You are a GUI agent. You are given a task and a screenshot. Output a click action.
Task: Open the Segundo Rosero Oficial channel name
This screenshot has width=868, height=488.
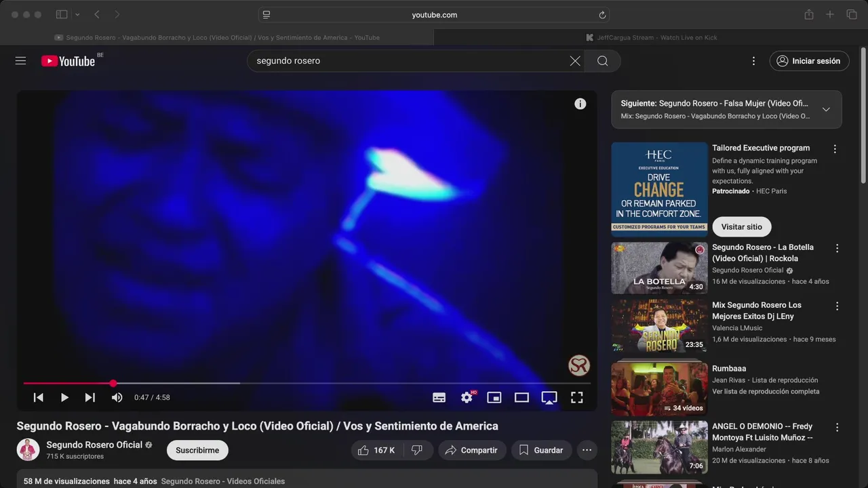[94, 445]
